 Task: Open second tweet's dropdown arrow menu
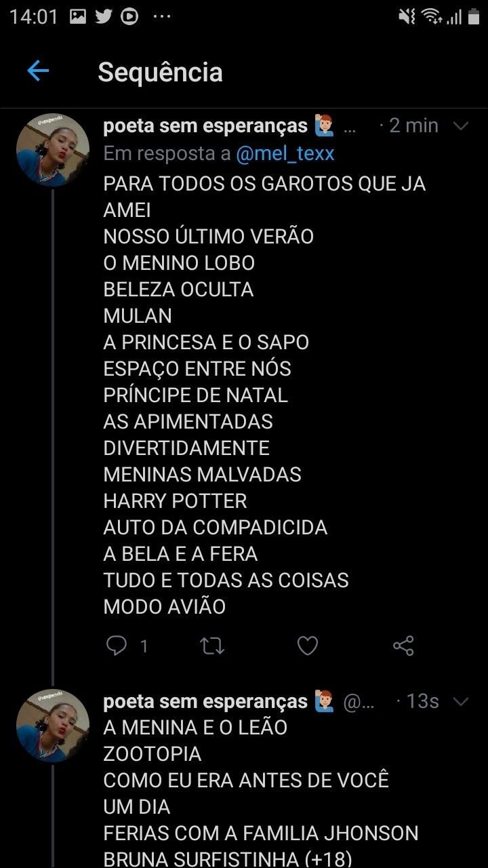tap(460, 701)
